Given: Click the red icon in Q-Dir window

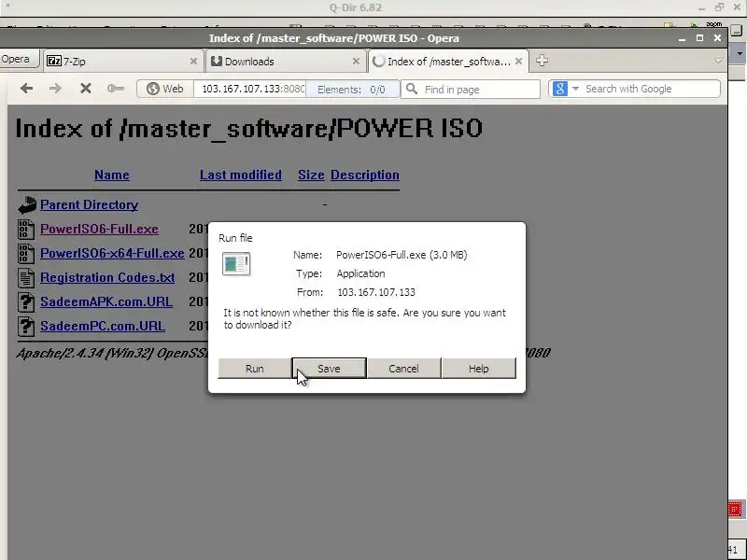Looking at the screenshot, I should pos(734,510).
